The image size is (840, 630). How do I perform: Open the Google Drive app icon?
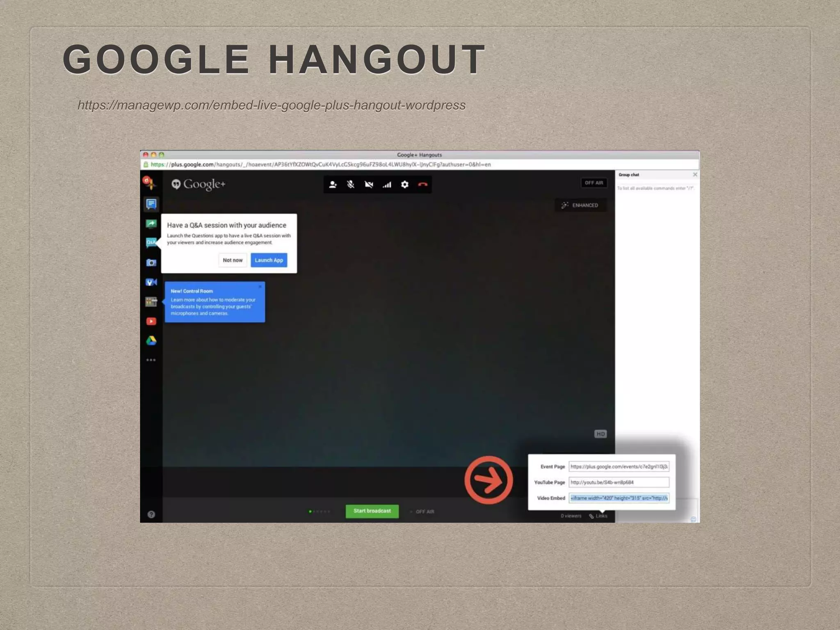click(151, 340)
